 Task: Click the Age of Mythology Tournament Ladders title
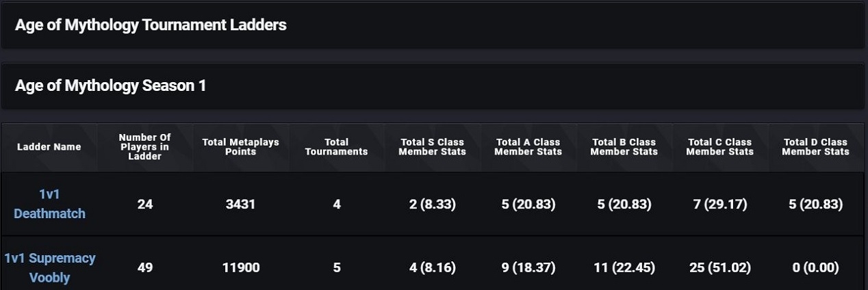151,25
